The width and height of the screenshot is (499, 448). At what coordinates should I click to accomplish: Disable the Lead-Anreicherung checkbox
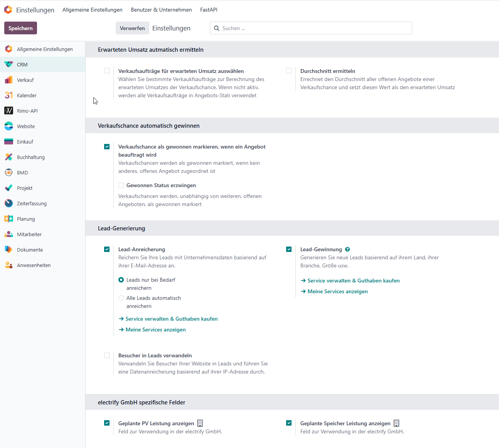107,249
